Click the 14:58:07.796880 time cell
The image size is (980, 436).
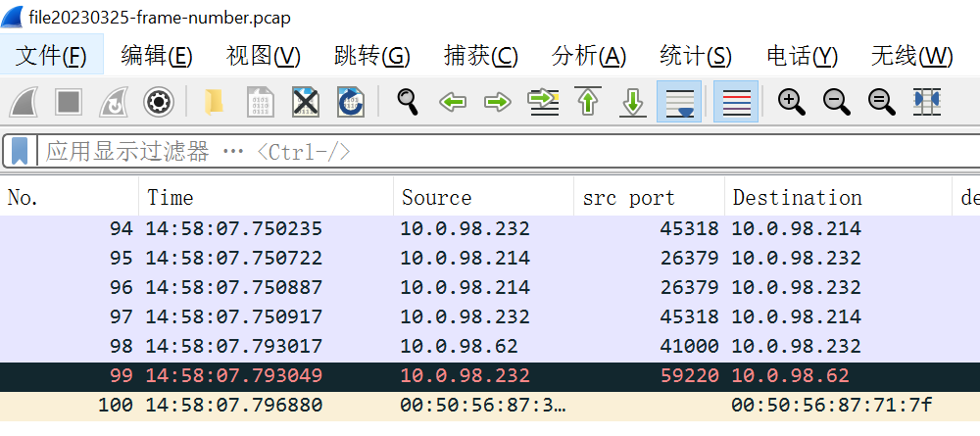point(234,405)
